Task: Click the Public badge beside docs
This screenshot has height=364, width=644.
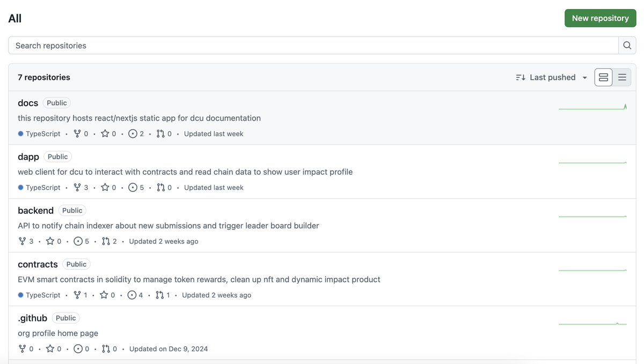Action: (57, 103)
